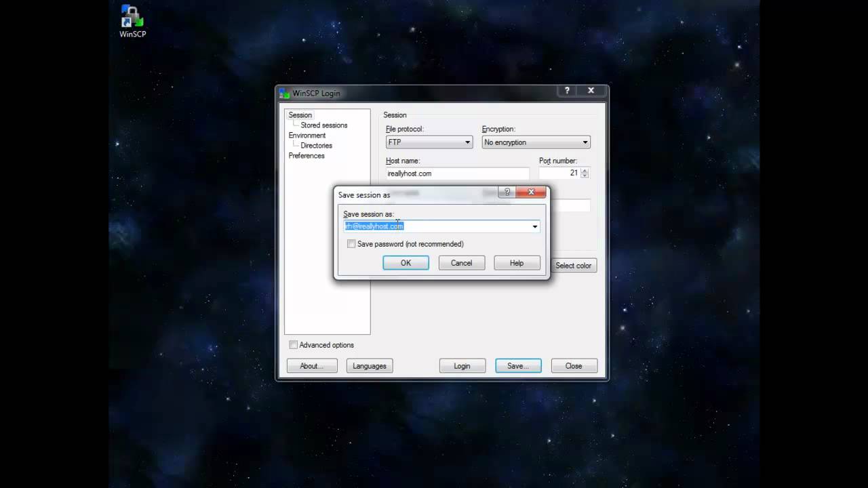The height and width of the screenshot is (488, 868).
Task: Select the Session tree node
Action: click(x=300, y=115)
